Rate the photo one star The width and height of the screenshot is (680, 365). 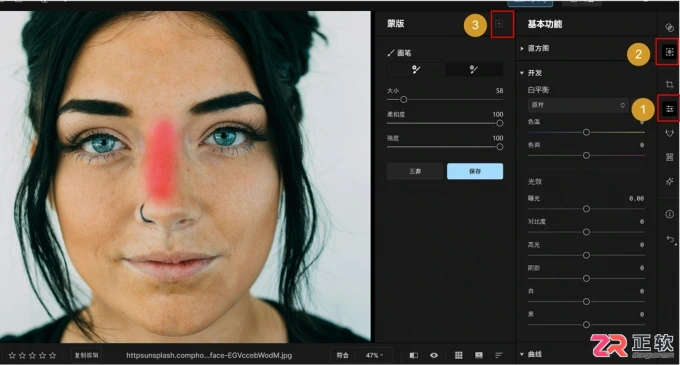12,355
